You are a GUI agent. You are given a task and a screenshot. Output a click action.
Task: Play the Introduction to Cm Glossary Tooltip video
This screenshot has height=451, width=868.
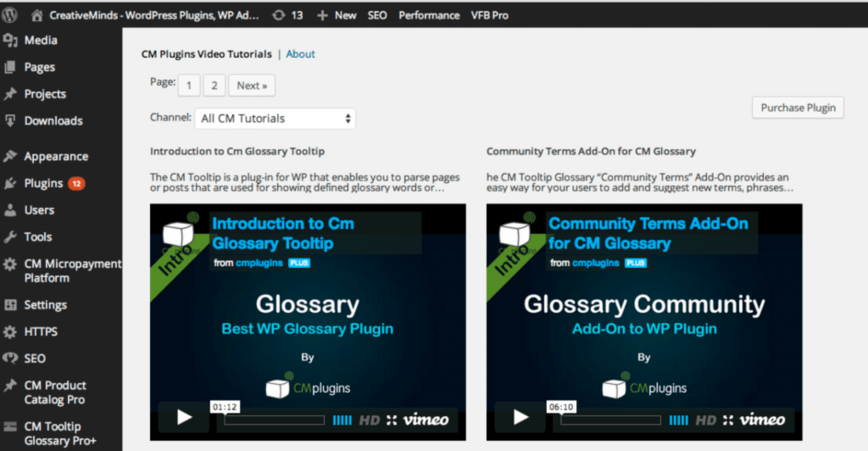point(184,417)
